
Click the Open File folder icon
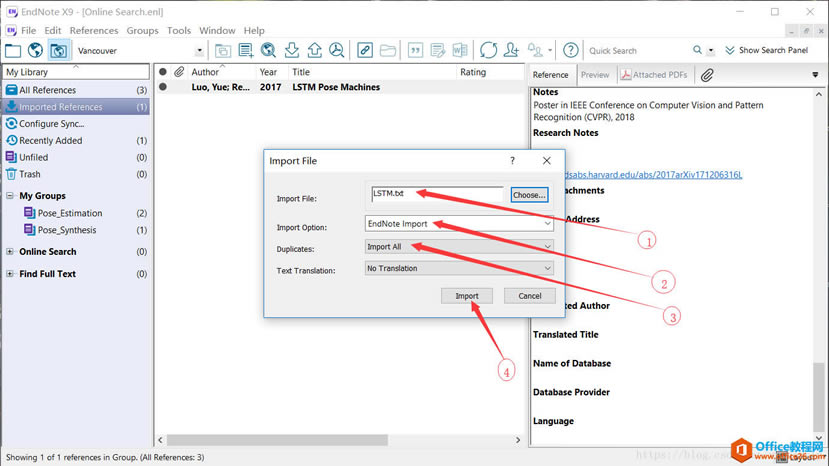click(388, 51)
